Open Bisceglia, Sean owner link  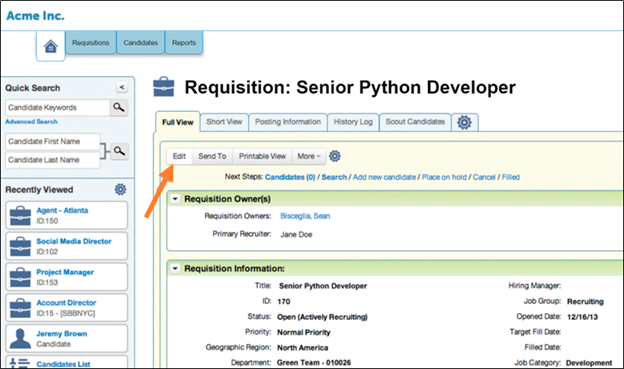305,216
